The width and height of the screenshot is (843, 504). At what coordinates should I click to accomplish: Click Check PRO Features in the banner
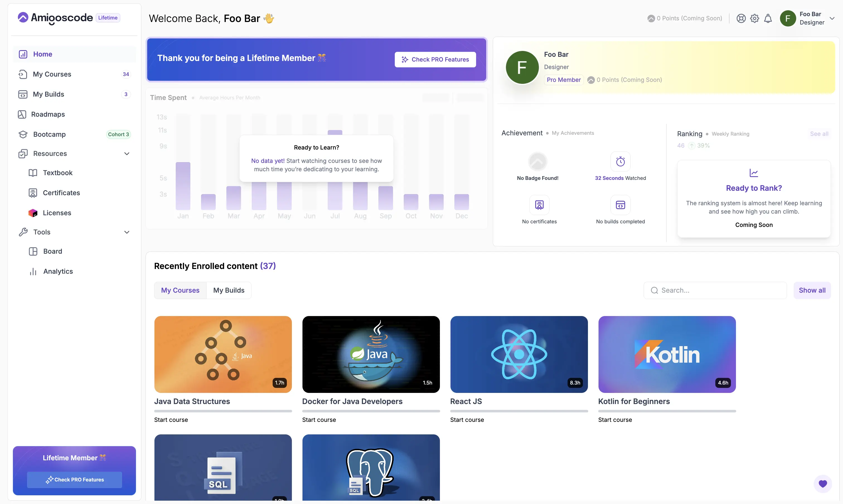coord(435,59)
